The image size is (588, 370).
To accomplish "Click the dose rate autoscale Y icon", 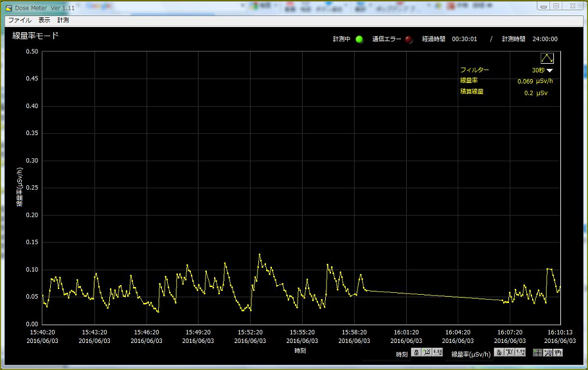I will [x=509, y=352].
